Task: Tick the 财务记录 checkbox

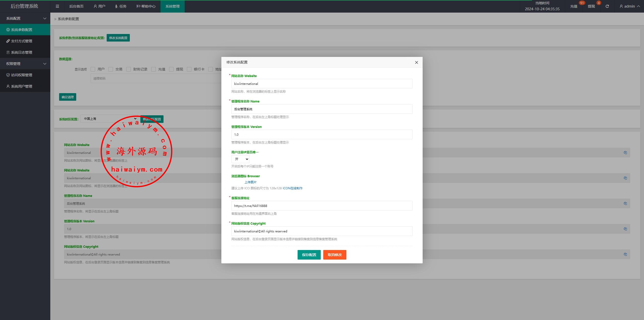Action: [129, 69]
